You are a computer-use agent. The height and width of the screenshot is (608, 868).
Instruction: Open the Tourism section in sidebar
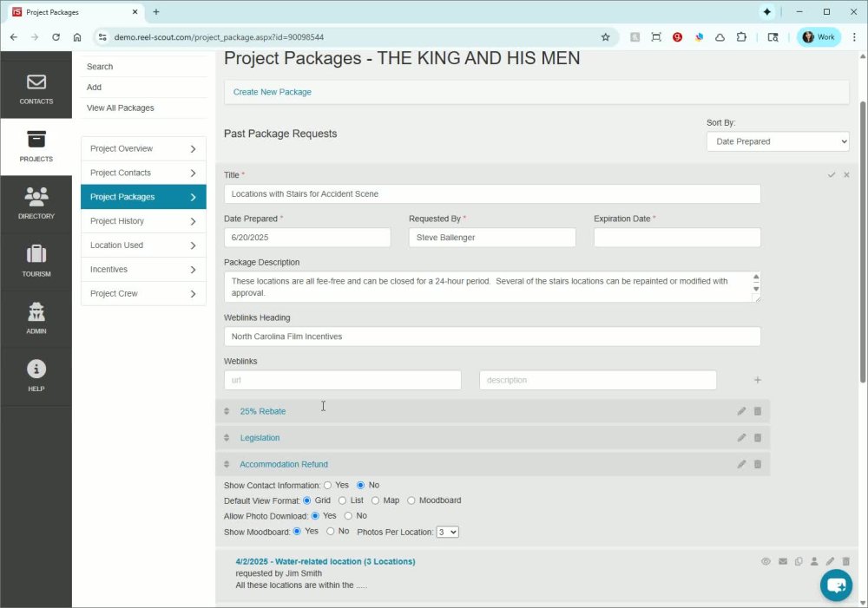pos(36,262)
